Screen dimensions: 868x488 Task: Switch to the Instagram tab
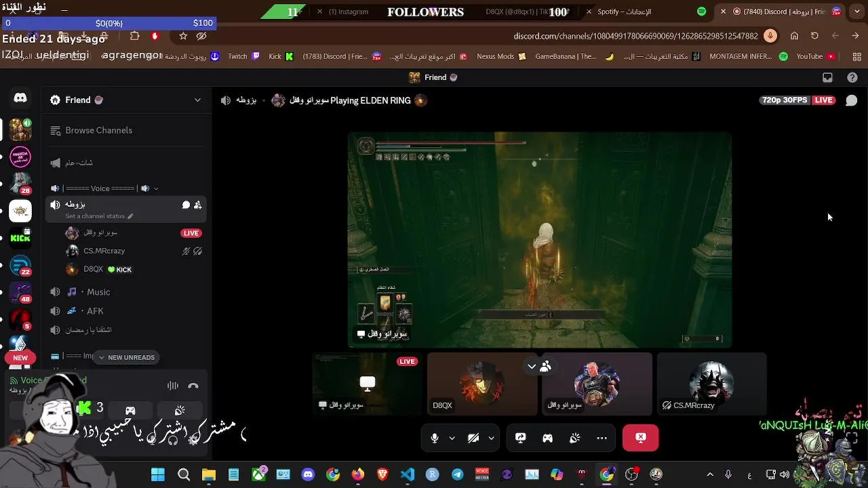[348, 12]
